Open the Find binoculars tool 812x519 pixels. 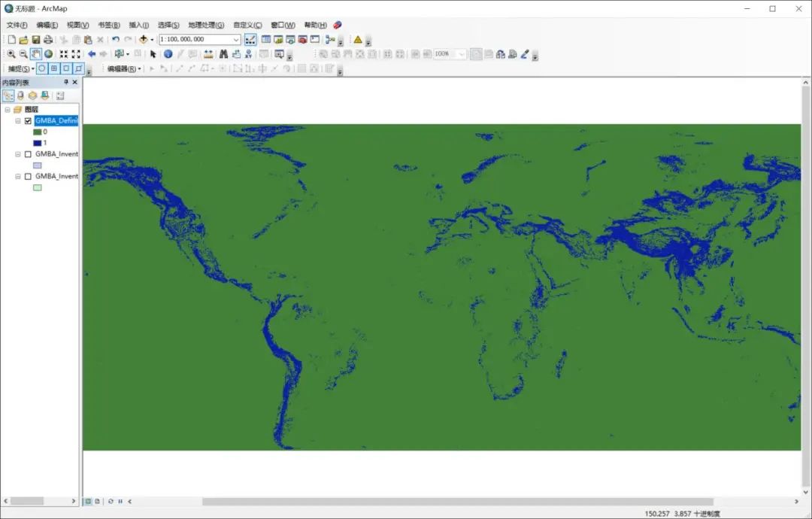tap(224, 54)
